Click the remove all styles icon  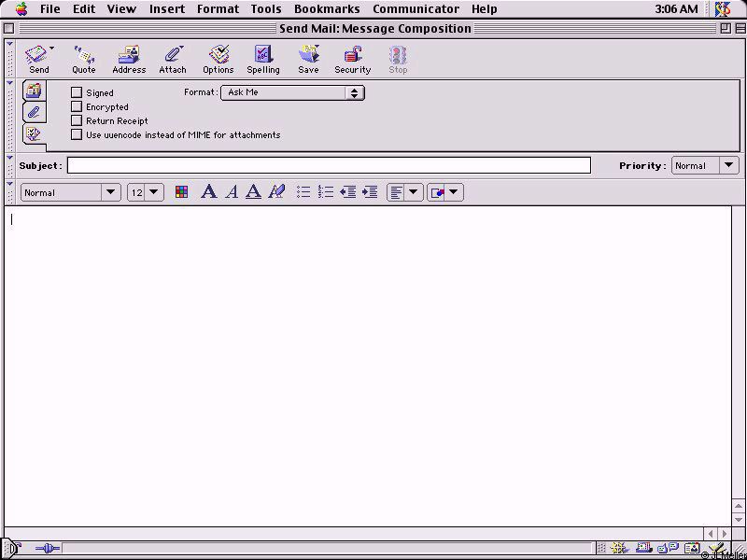tap(276, 192)
